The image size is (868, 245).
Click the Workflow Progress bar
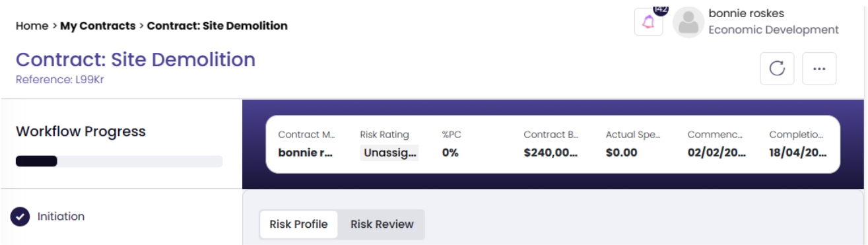point(119,161)
